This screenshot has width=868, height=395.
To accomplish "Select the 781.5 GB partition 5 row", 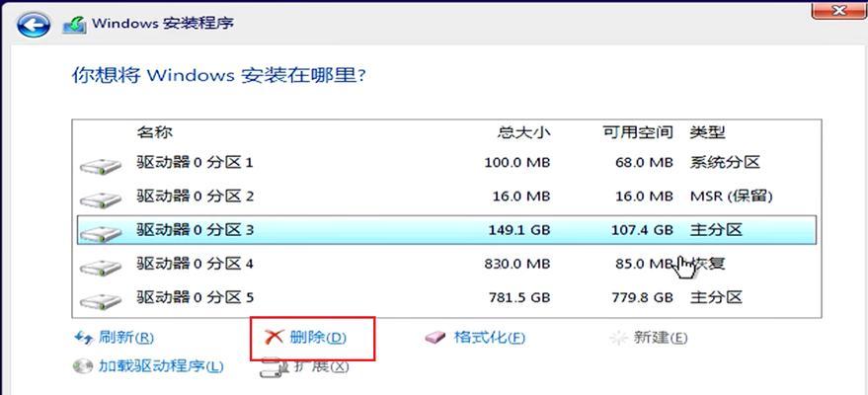I will coord(446,298).
